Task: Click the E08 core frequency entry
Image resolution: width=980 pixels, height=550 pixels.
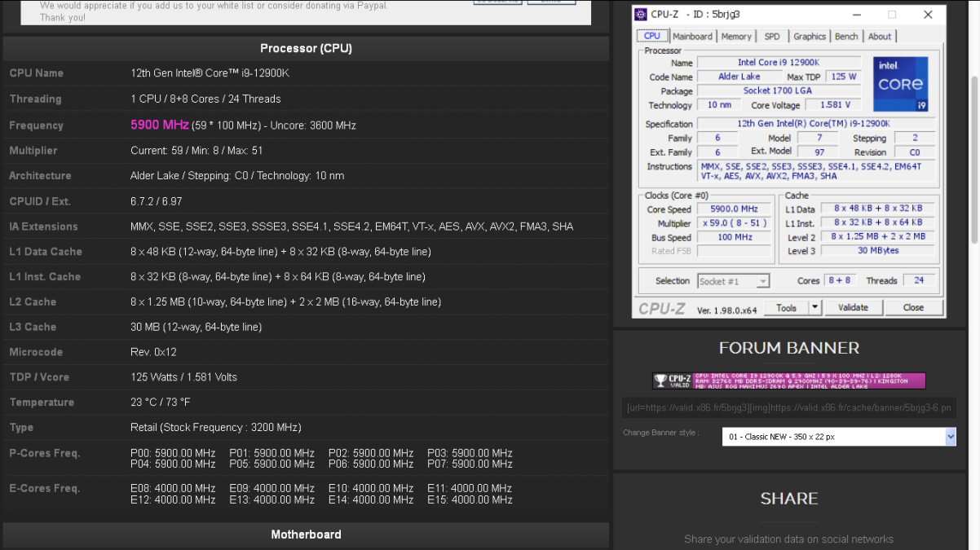Action: [173, 489]
